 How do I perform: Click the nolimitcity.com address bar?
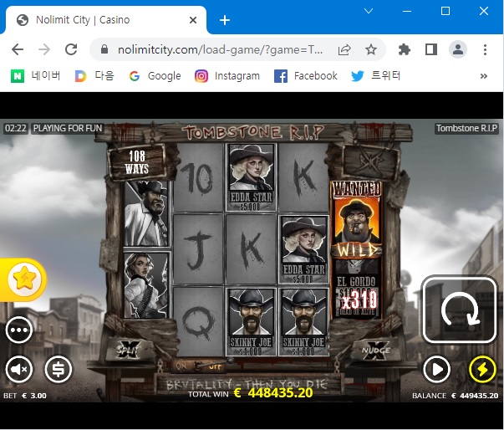coord(220,50)
